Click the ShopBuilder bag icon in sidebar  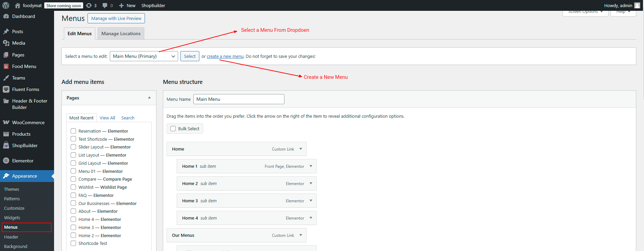[x=6, y=145]
